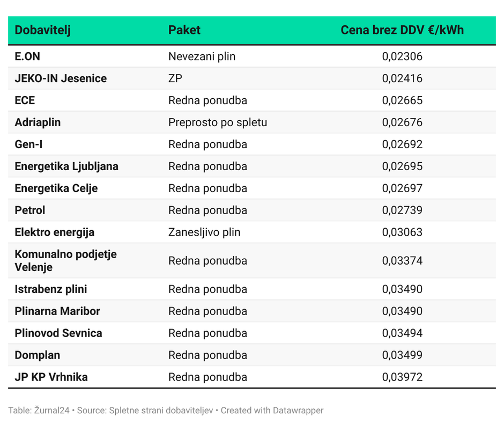
Task: Select the price 0,03972 for JP KP Vrhnika
Action: (x=402, y=377)
